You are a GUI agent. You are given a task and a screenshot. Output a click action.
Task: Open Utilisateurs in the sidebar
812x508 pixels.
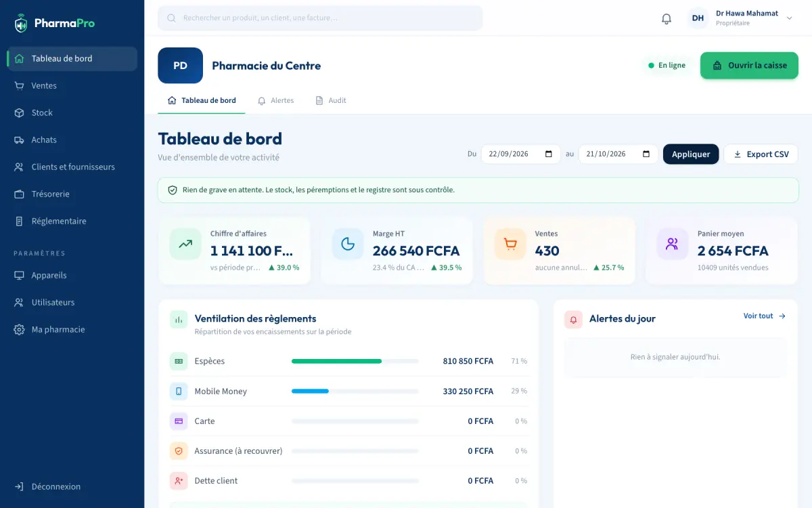[72, 302]
